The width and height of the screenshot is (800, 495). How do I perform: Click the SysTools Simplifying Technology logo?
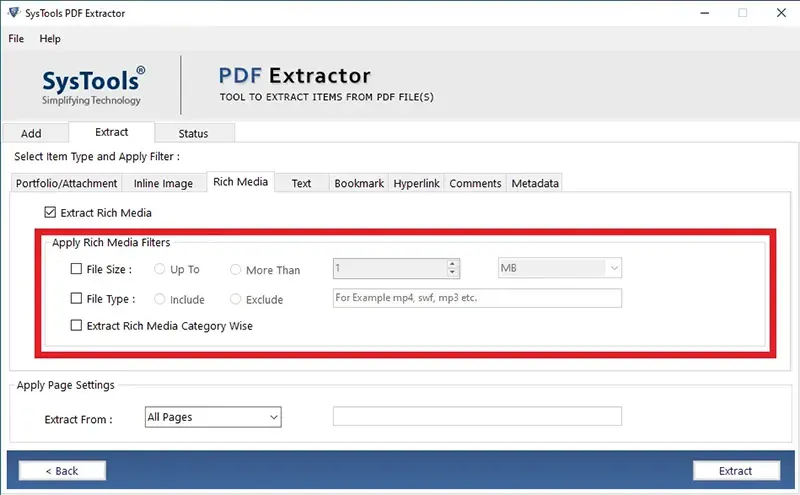[x=92, y=86]
